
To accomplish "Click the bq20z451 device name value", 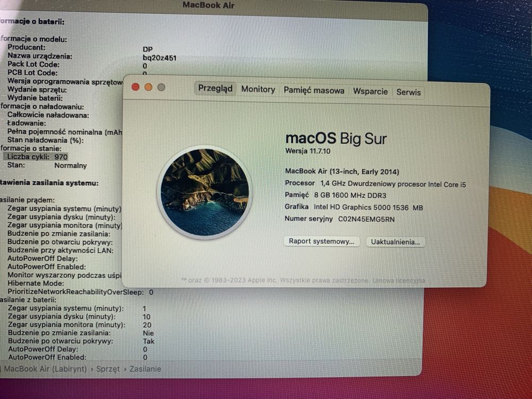I will [x=160, y=58].
